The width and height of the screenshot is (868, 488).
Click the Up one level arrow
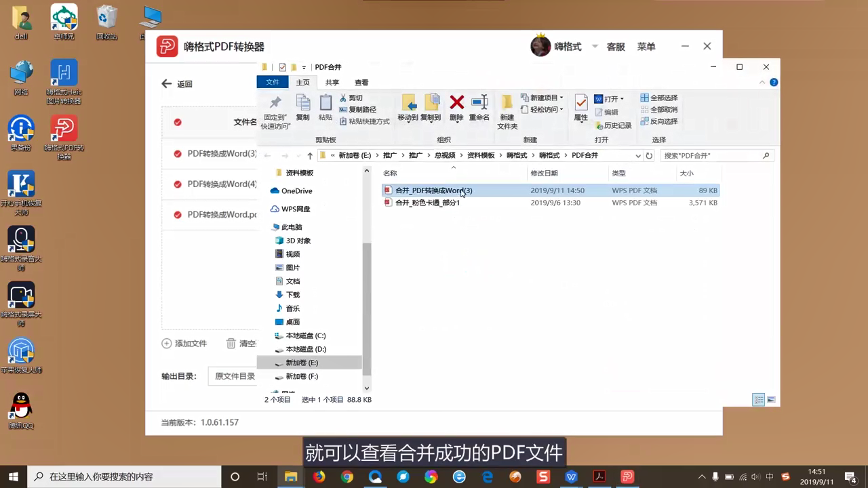[x=310, y=155]
